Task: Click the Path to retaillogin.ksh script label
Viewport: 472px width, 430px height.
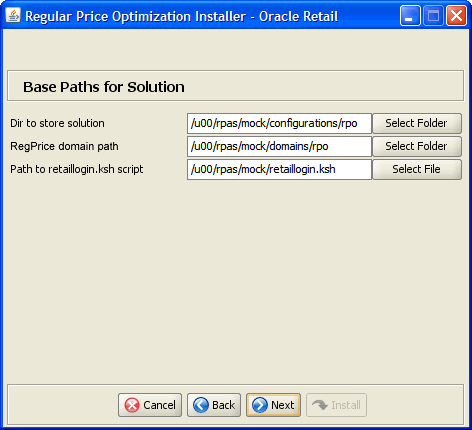Action: (x=77, y=169)
